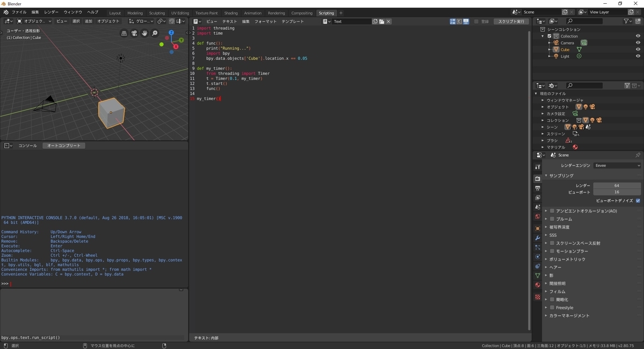Unlink the Text datablock with X
644x349 pixels.
[x=389, y=21]
